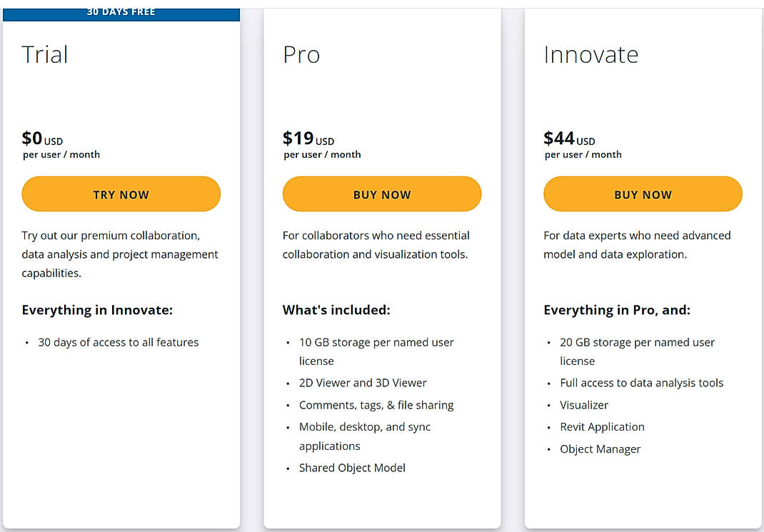This screenshot has width=764, height=532.
Task: Click BUY NOW under the Innovate plan
Action: 642,194
